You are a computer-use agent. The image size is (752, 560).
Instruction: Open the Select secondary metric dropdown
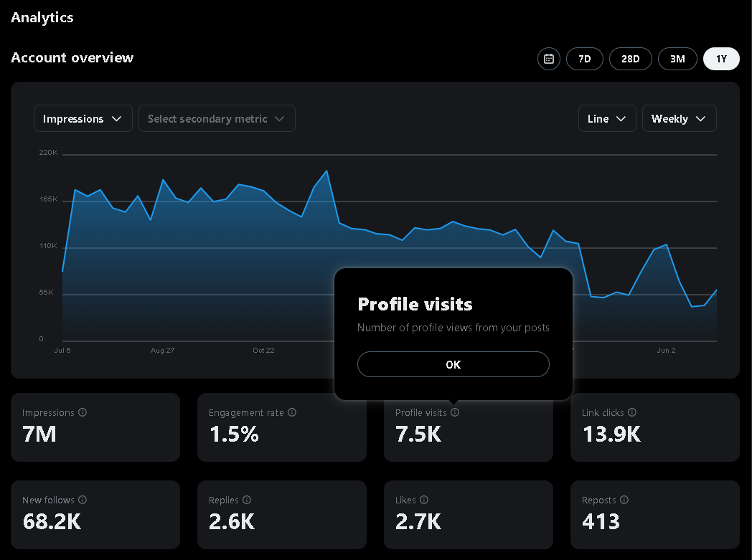217,118
